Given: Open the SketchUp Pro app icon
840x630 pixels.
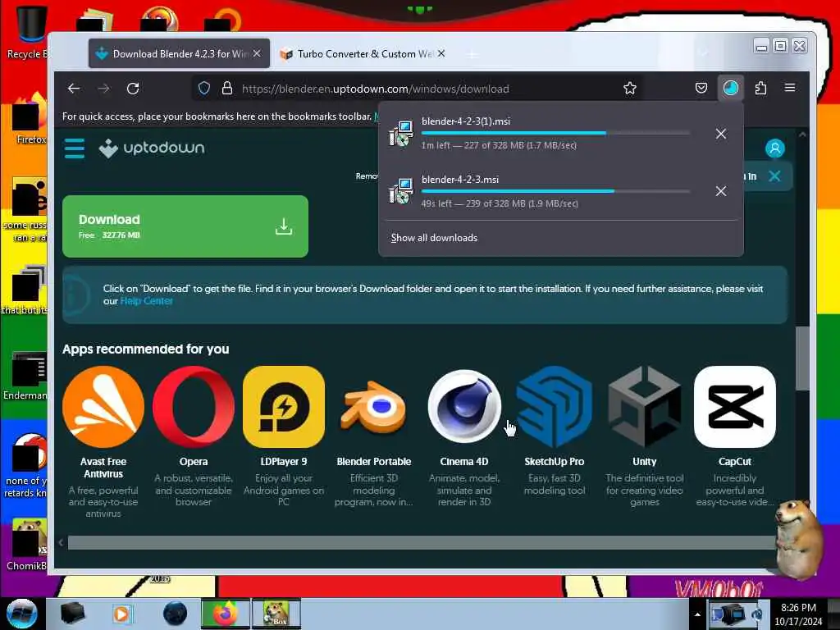Looking at the screenshot, I should 555,407.
